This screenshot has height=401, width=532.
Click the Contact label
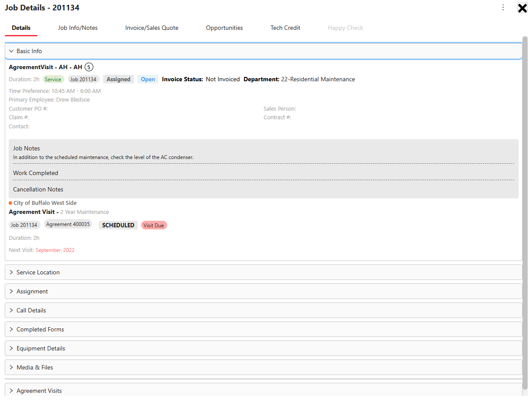pyautogui.click(x=19, y=127)
